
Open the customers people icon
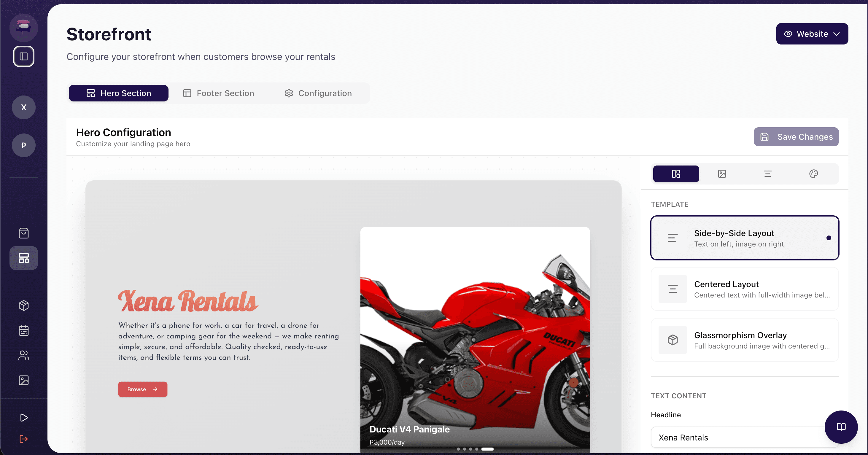pyautogui.click(x=24, y=355)
